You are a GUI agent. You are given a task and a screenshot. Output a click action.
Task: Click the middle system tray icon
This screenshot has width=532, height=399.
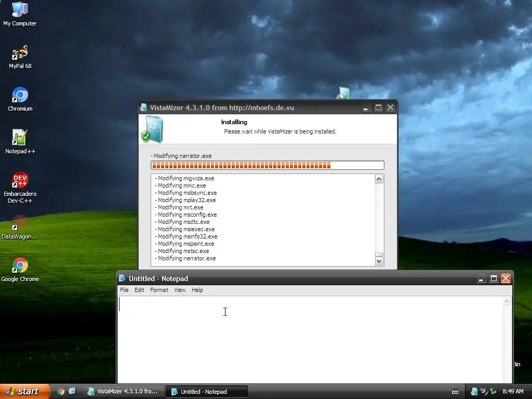click(484, 392)
